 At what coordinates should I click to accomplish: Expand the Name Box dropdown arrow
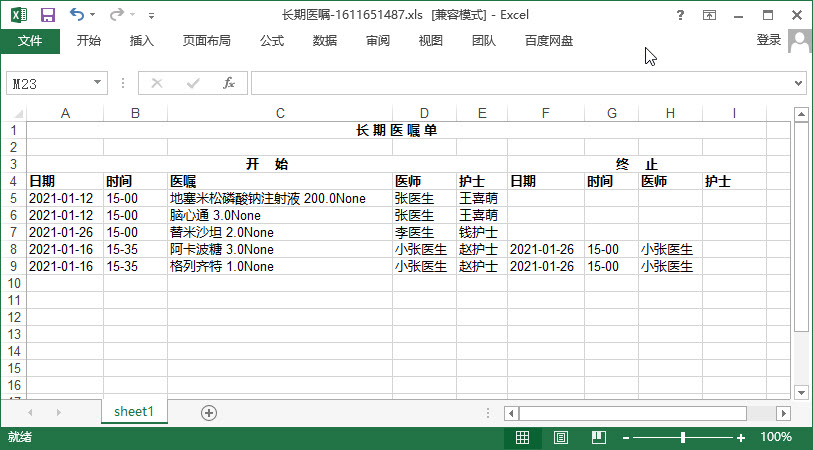(x=98, y=83)
